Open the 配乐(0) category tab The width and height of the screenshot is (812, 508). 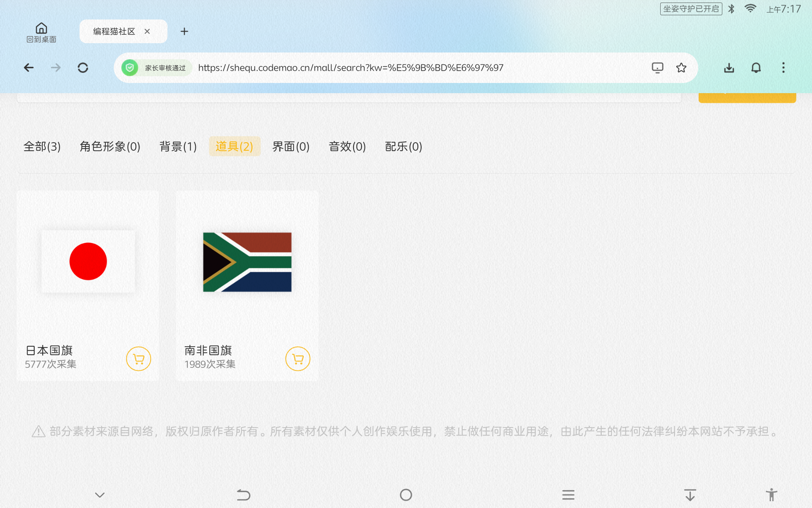(403, 146)
